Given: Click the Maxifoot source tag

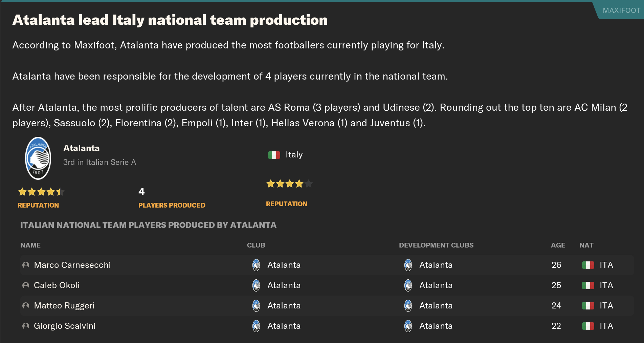Looking at the screenshot, I should coord(621,10).
